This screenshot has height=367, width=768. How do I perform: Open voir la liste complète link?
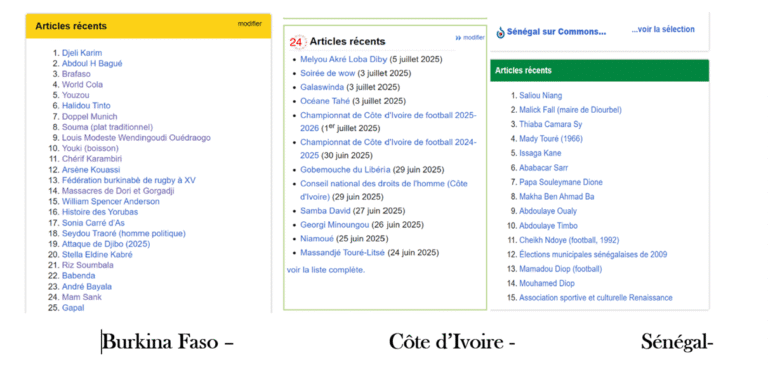point(326,269)
